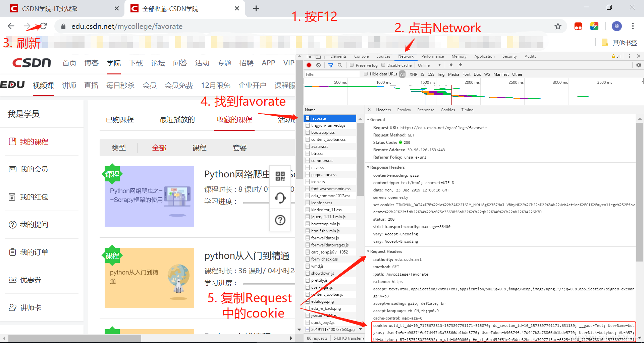This screenshot has width=644, height=343.
Task: Click the import HAR upload arrow
Action: 451,65
